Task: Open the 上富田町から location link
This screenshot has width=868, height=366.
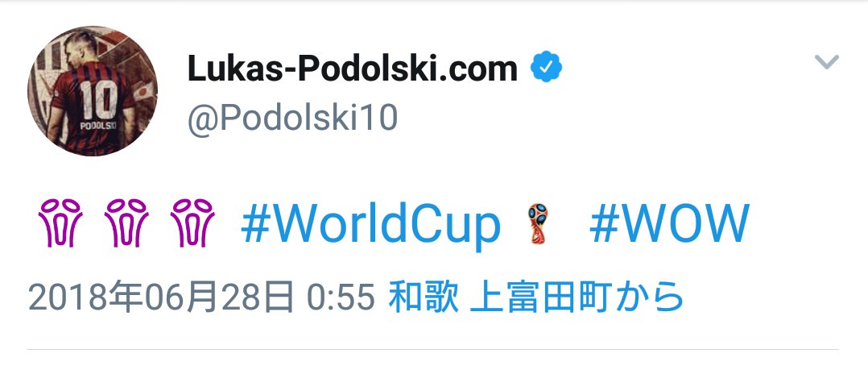Action: click(x=577, y=297)
